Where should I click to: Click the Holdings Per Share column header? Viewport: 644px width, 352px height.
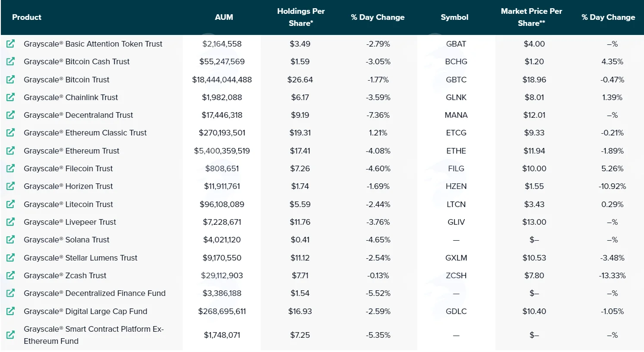click(301, 17)
